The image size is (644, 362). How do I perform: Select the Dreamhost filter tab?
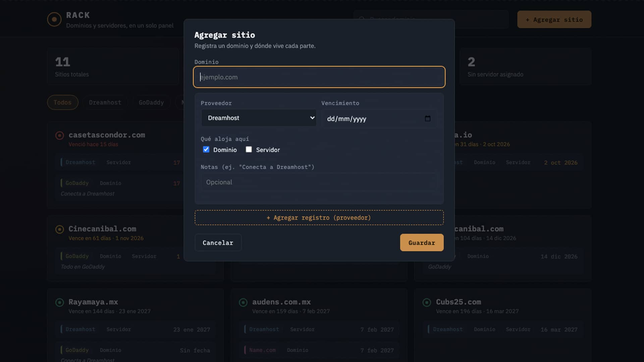(105, 103)
